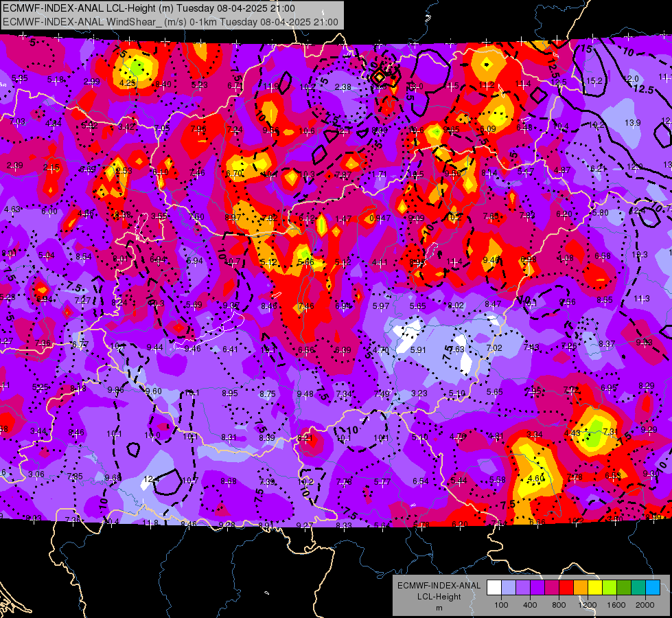
Task: Select the WindShear_ 0-1km title line
Action: tap(170, 22)
